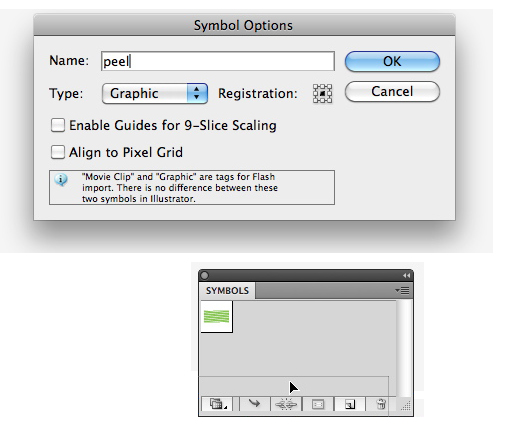Open the Symbol Options icon in Symbols panel
The width and height of the screenshot is (505, 446).
coord(318,404)
